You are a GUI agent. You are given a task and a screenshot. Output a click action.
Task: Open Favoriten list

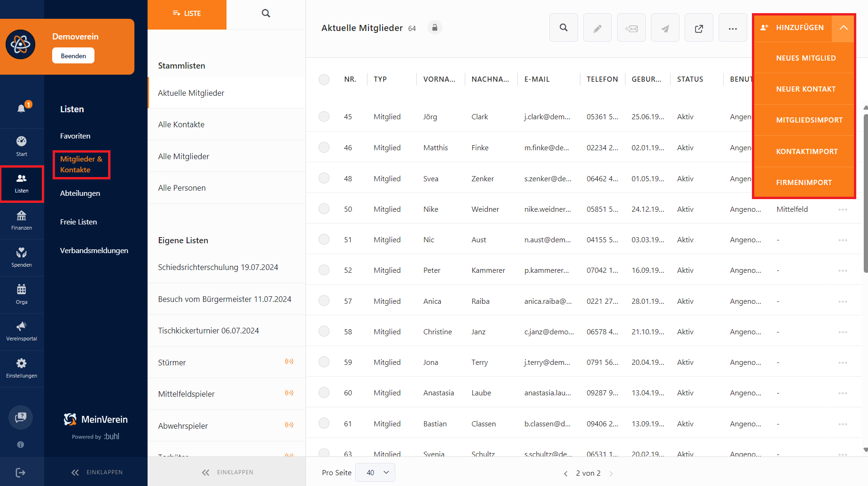coord(75,136)
